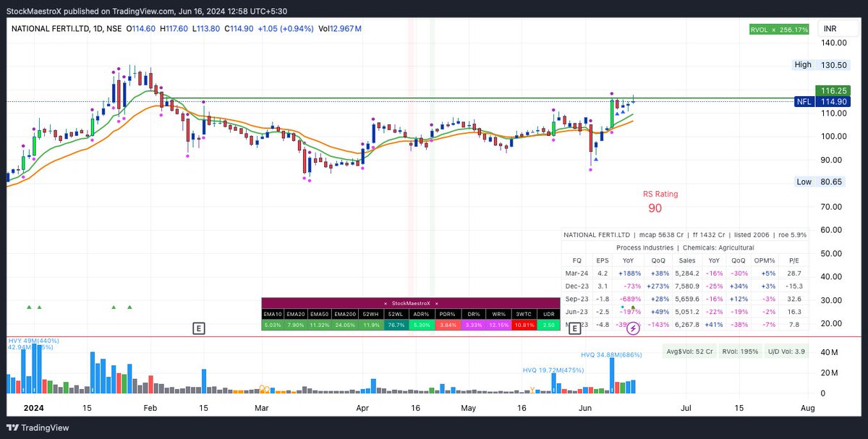Viewport: 868px width, 439px height.
Task: Click the High 130.50 price label
Action: point(820,64)
